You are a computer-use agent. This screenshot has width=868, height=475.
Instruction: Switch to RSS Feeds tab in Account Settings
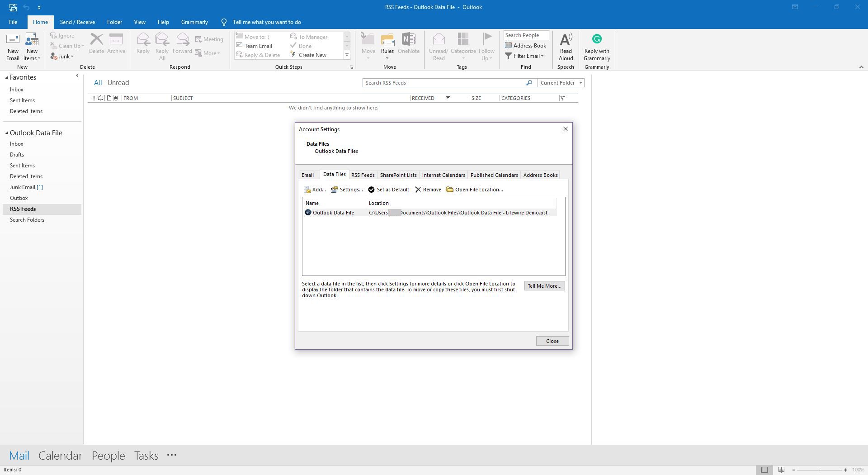[363, 175]
